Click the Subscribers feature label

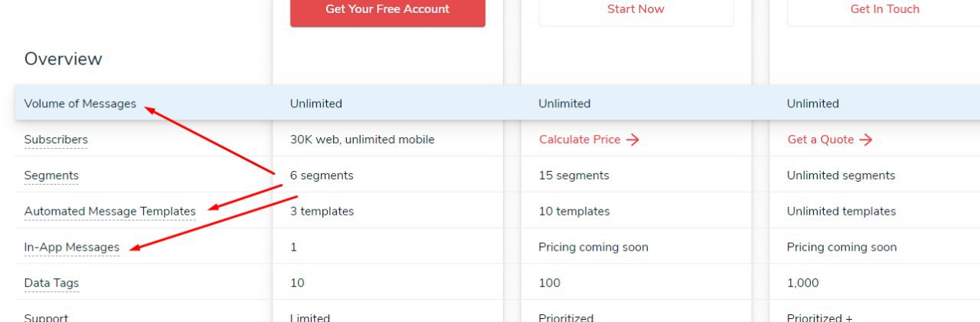tap(56, 140)
